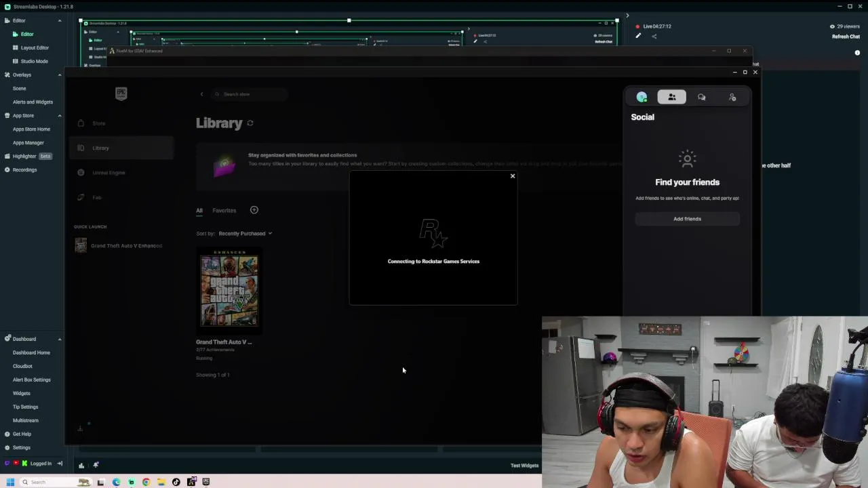
Task: Open File Explorer from taskbar
Action: click(x=161, y=482)
